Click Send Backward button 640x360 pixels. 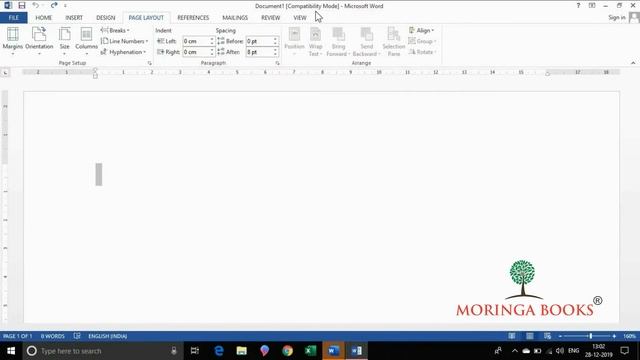coord(367,41)
